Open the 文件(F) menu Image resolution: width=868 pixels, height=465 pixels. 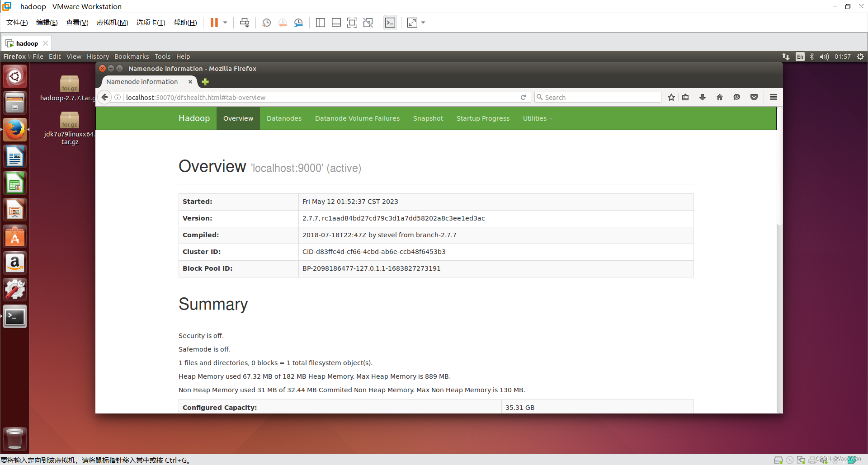tap(17, 23)
